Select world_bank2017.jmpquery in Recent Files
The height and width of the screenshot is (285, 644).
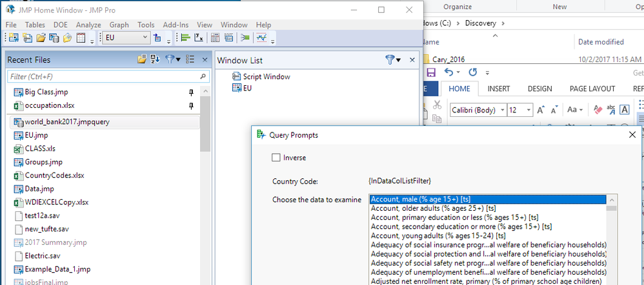tap(105, 122)
